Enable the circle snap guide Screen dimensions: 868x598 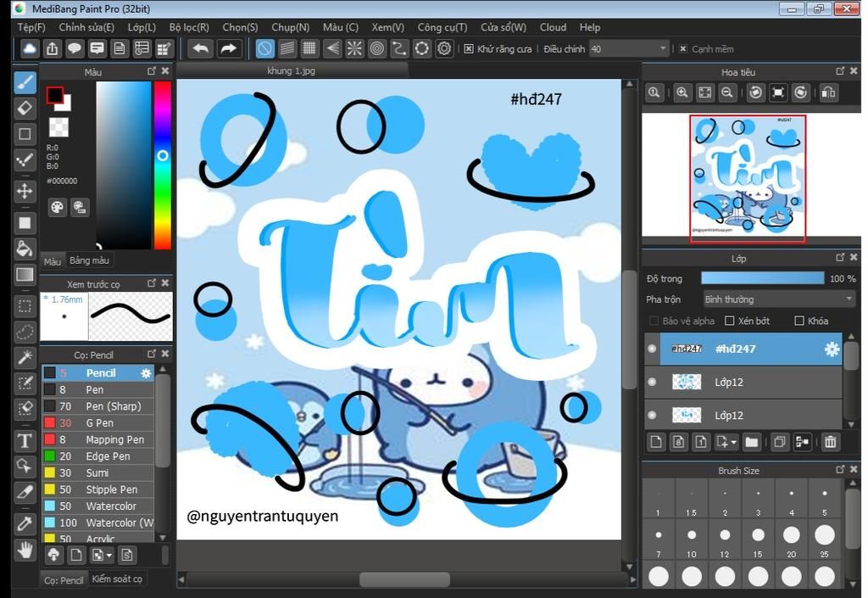[x=377, y=48]
